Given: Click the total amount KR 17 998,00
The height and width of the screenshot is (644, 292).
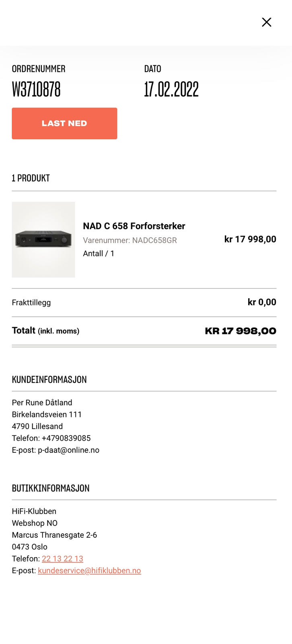Looking at the screenshot, I should tap(241, 331).
